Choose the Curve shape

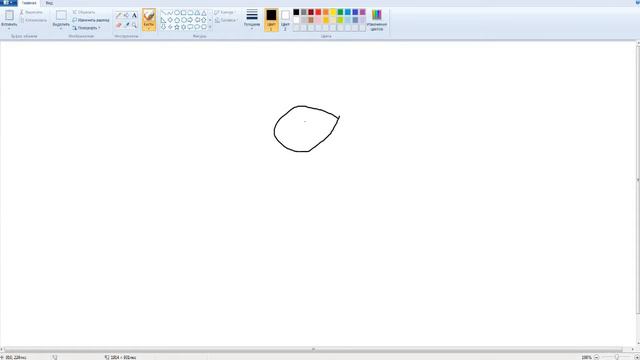(x=170, y=13)
